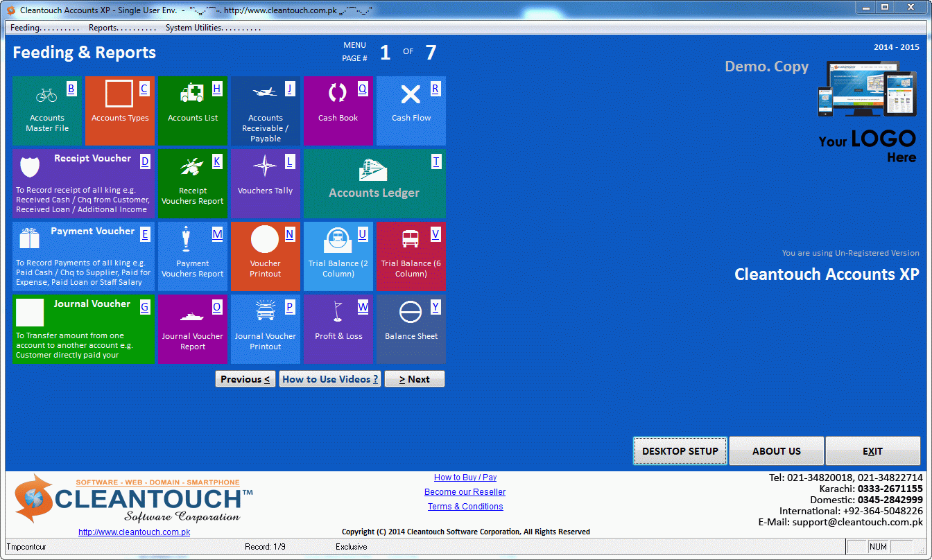932x560 pixels.
Task: Open the Accounts List ambulance tile
Action: (193, 111)
